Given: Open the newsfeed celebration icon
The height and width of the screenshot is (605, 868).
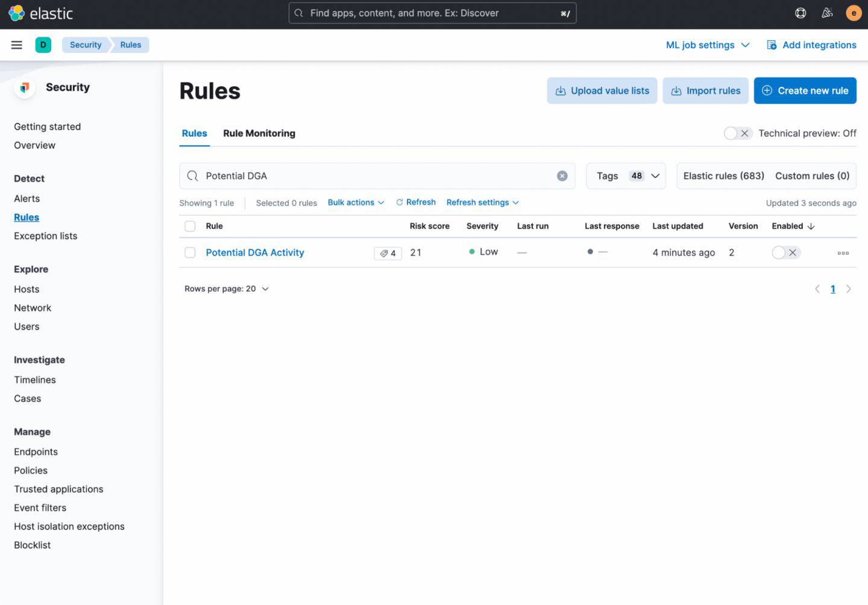Looking at the screenshot, I should tap(827, 13).
